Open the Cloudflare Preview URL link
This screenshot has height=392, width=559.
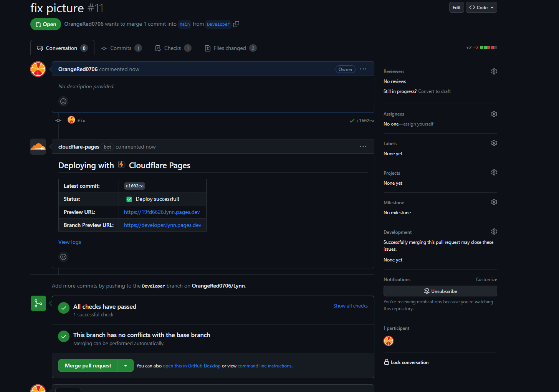[x=162, y=212]
